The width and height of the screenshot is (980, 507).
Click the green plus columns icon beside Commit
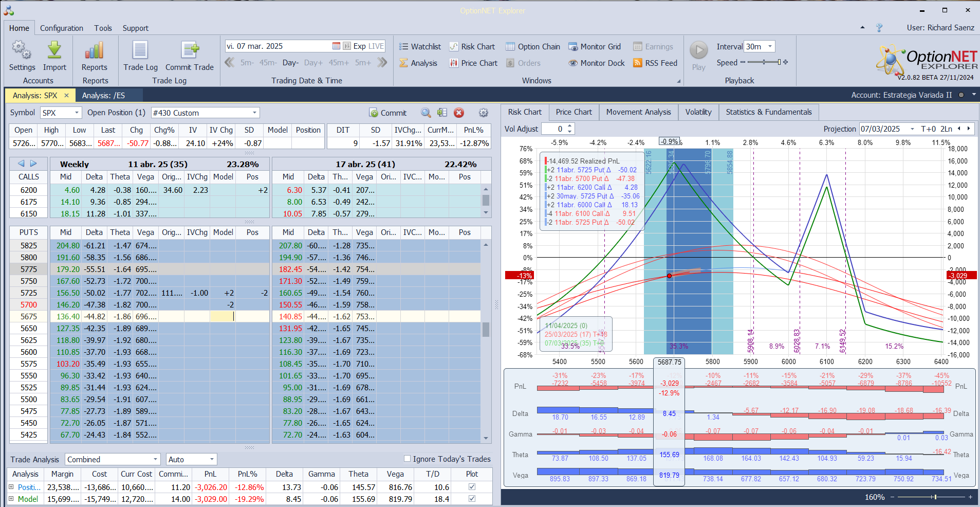442,113
